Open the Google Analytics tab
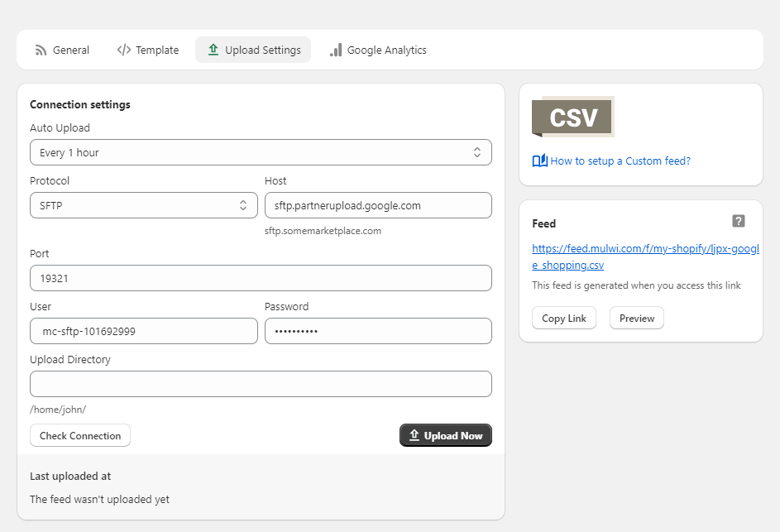The width and height of the screenshot is (780, 532). 378,50
